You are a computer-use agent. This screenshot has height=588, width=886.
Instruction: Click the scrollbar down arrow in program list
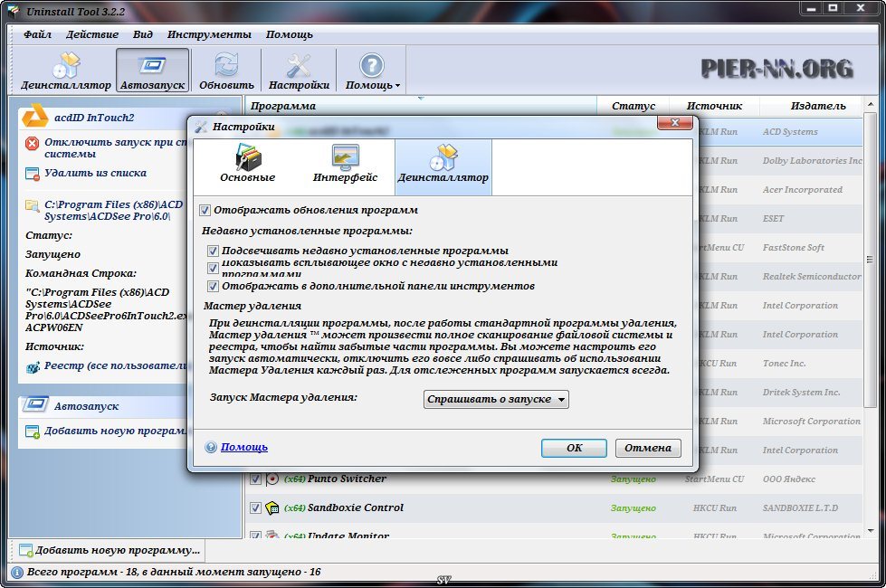coord(871,531)
